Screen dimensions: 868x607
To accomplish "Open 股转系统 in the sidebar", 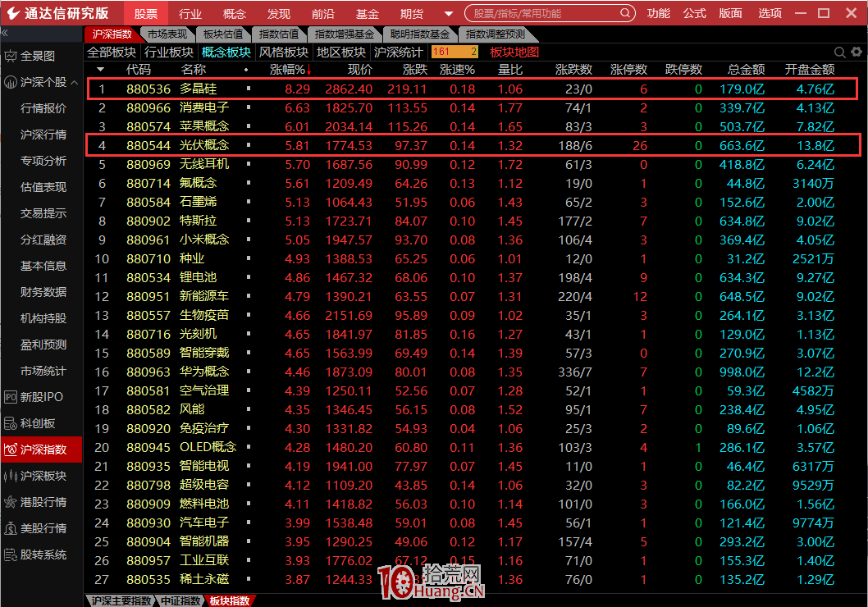I will pos(35,555).
